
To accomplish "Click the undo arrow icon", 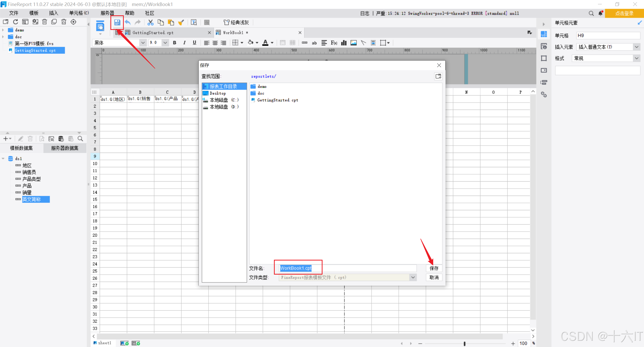I will [x=128, y=22].
